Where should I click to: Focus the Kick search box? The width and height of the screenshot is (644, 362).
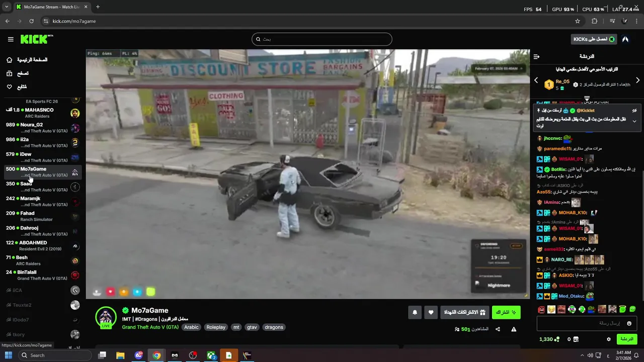[x=321, y=39]
